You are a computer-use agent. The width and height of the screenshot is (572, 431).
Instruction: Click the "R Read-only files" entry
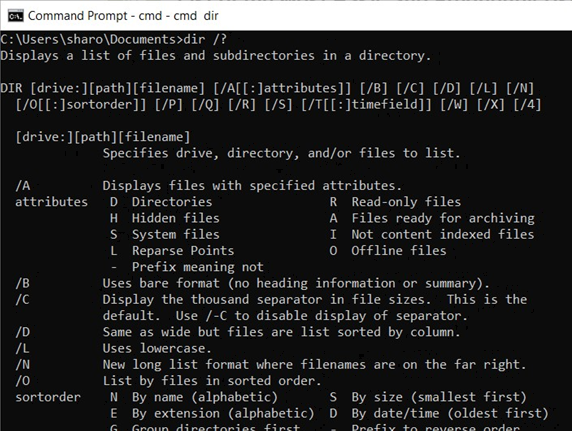(x=395, y=202)
